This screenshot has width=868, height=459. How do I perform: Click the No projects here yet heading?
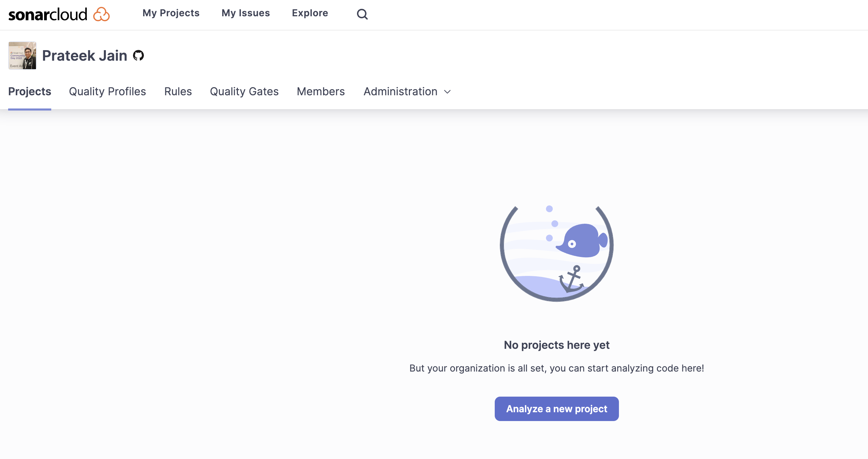click(x=556, y=345)
